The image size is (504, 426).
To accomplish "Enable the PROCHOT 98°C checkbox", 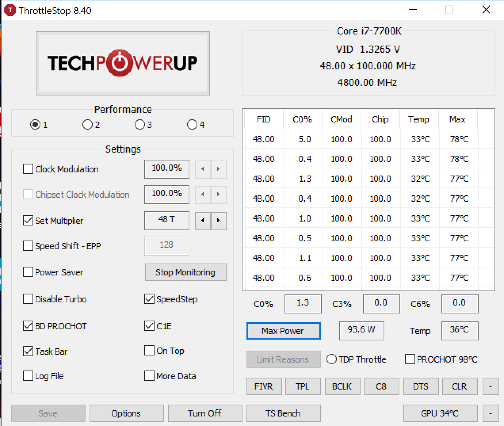I will [x=410, y=359].
